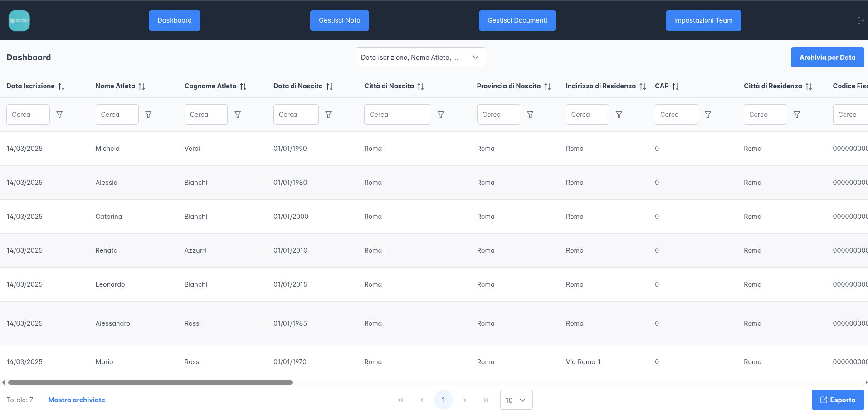Click the Esporta export button
The height and width of the screenshot is (414, 868).
pos(838,400)
